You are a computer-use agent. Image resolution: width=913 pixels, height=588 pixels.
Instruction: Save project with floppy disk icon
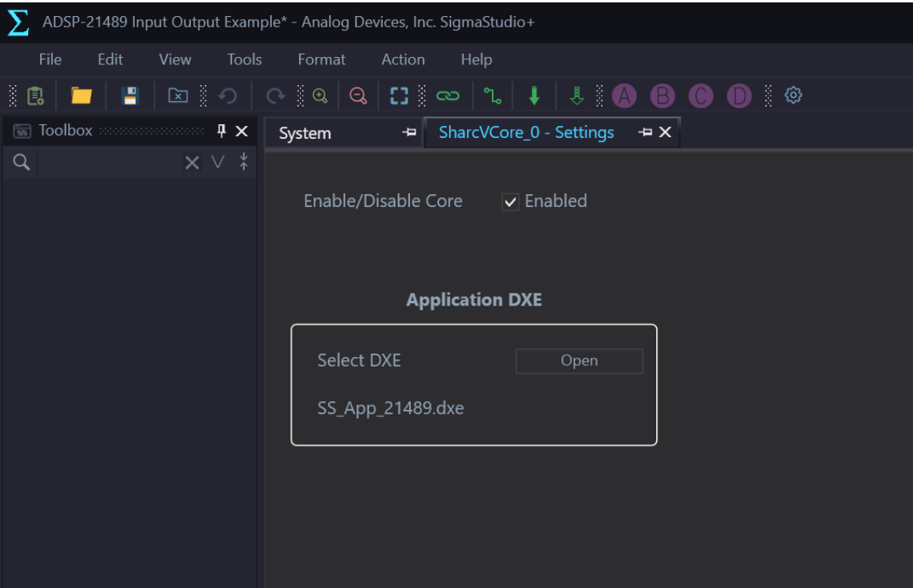(x=130, y=95)
